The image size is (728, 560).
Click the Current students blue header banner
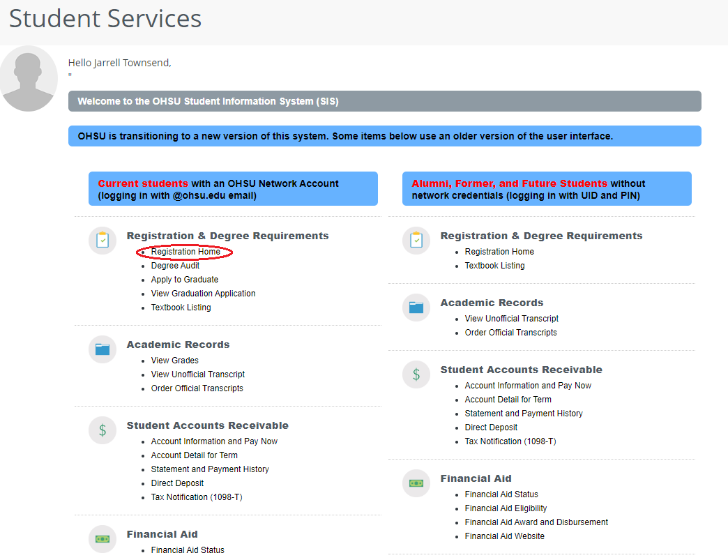click(233, 189)
